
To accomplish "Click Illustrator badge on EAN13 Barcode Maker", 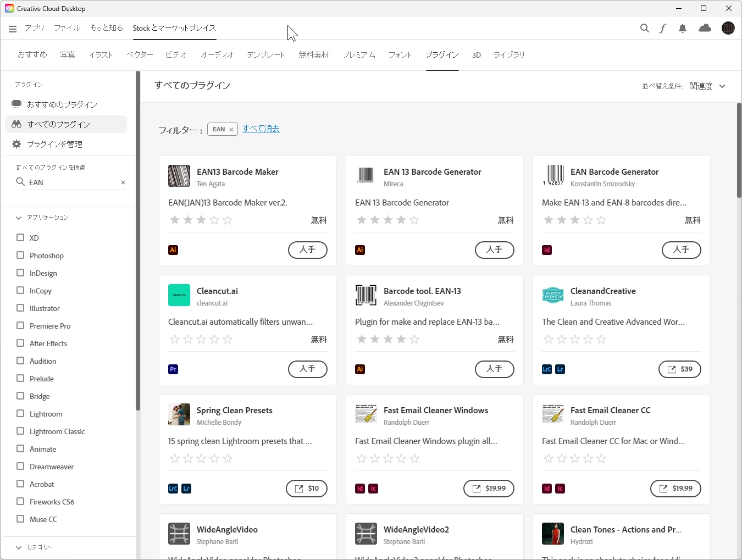I will click(x=173, y=250).
